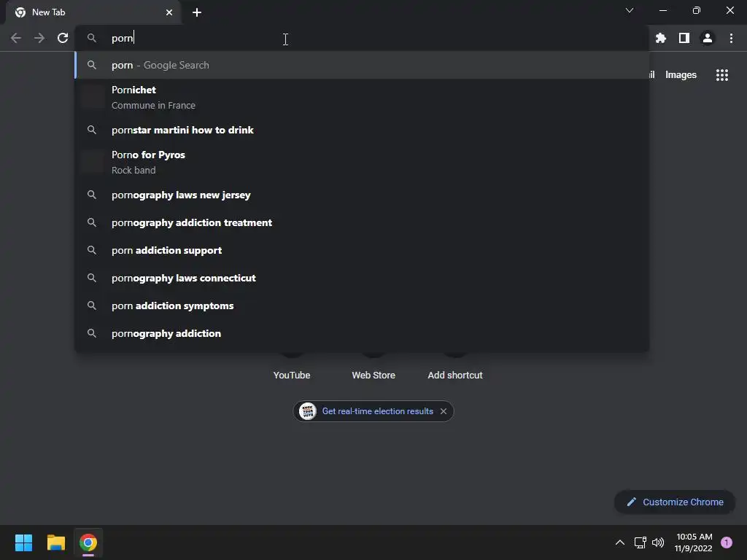Screen dimensions: 747x560
Task: Reload the current page
Action: coord(63,38)
